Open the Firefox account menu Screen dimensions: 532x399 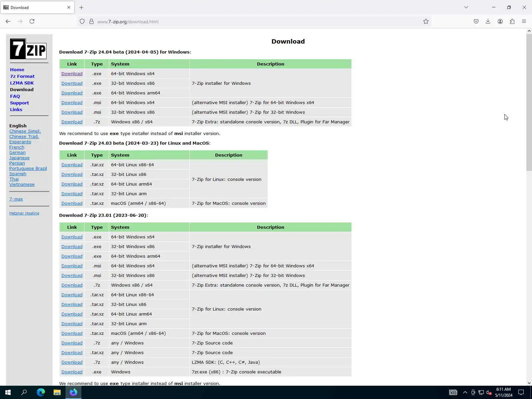click(x=500, y=21)
